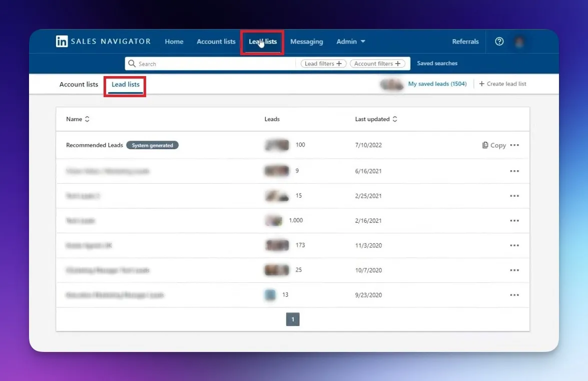Open more options for the 6/16/2021 row
The image size is (588, 381).
pyautogui.click(x=514, y=171)
